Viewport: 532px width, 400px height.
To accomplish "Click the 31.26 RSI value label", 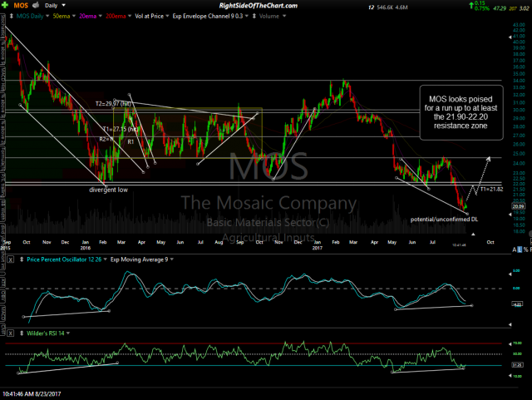I will point(517,365).
